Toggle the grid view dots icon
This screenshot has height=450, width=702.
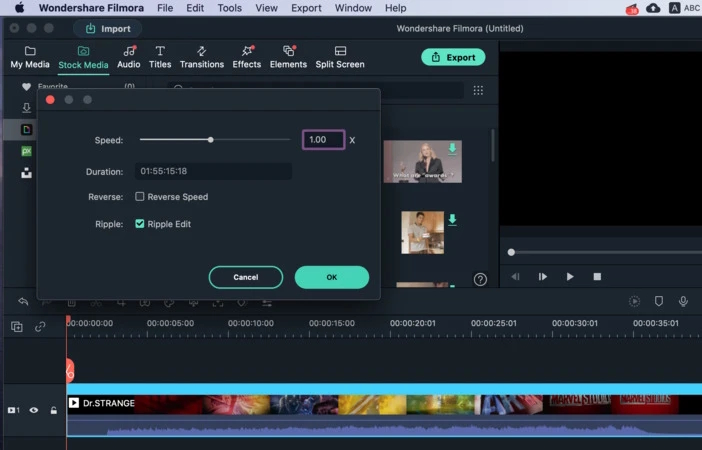coord(478,90)
